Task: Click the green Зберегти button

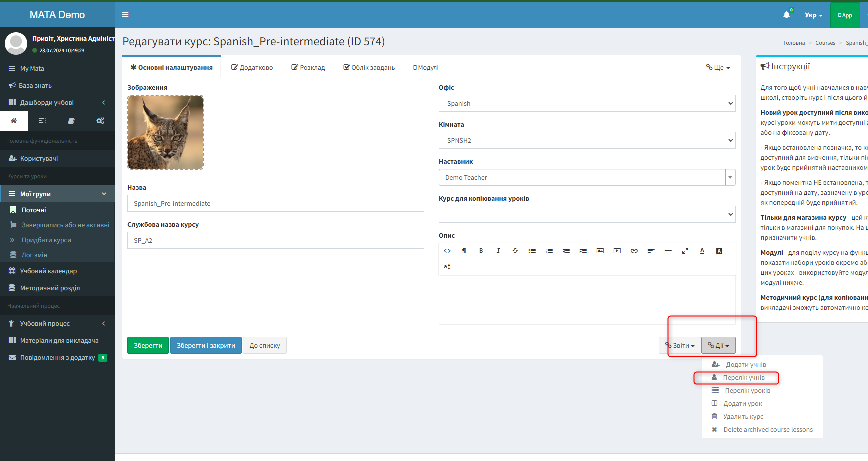Action: (x=148, y=345)
